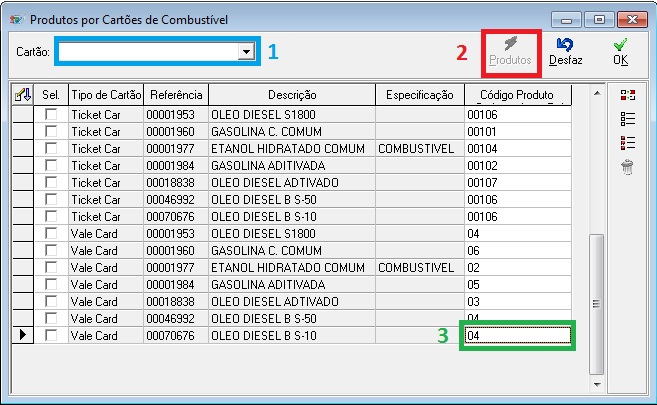Click scrollbar down arrow of the grid
657x405 pixels.
point(597,383)
